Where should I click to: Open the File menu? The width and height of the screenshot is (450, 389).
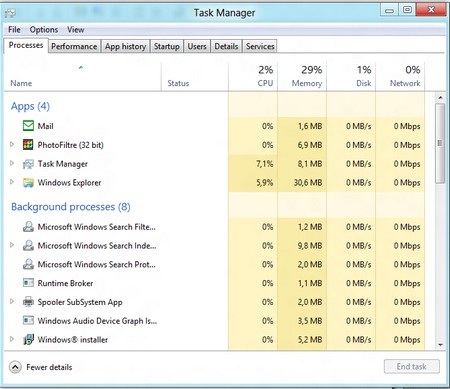(x=14, y=30)
